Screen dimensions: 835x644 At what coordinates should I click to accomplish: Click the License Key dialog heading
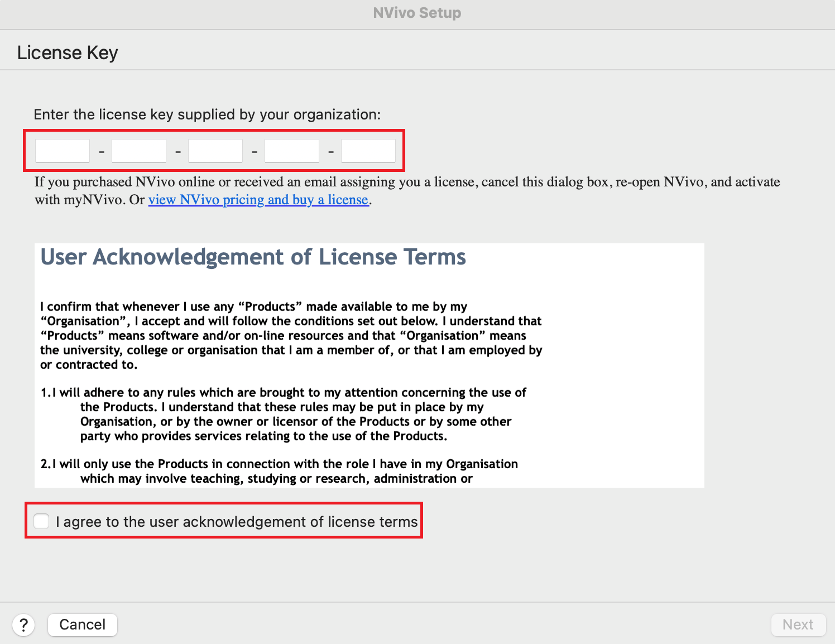click(67, 52)
